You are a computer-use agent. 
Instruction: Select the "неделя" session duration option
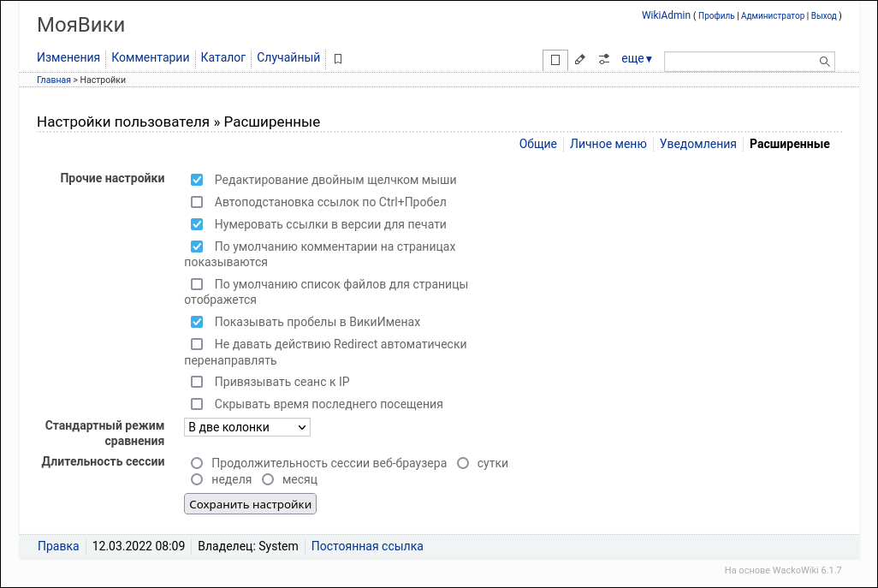[x=197, y=479]
